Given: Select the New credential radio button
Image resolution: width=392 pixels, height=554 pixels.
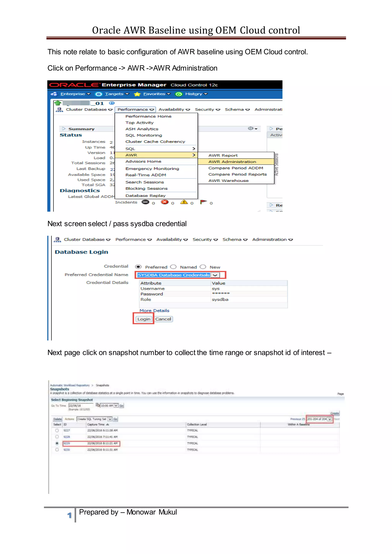Looking at the screenshot, I should pyautogui.click(x=203, y=267).
